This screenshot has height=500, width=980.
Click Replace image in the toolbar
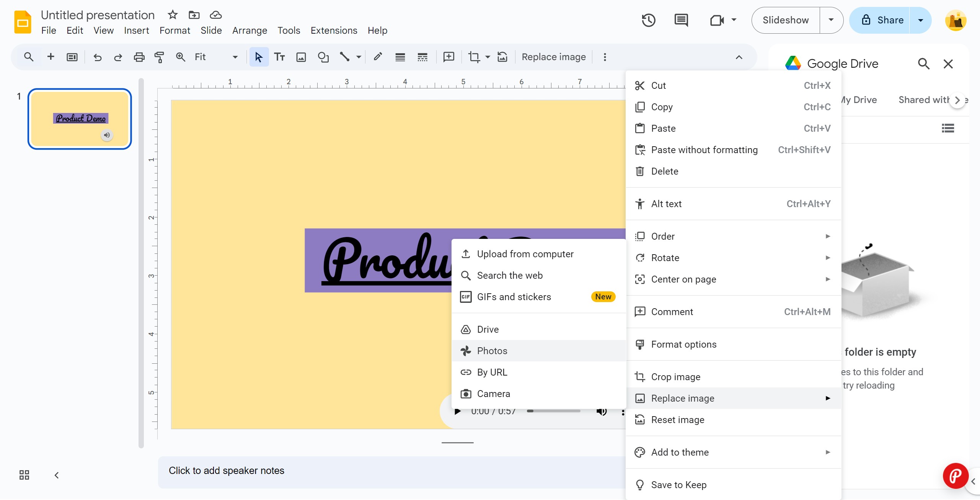click(553, 57)
